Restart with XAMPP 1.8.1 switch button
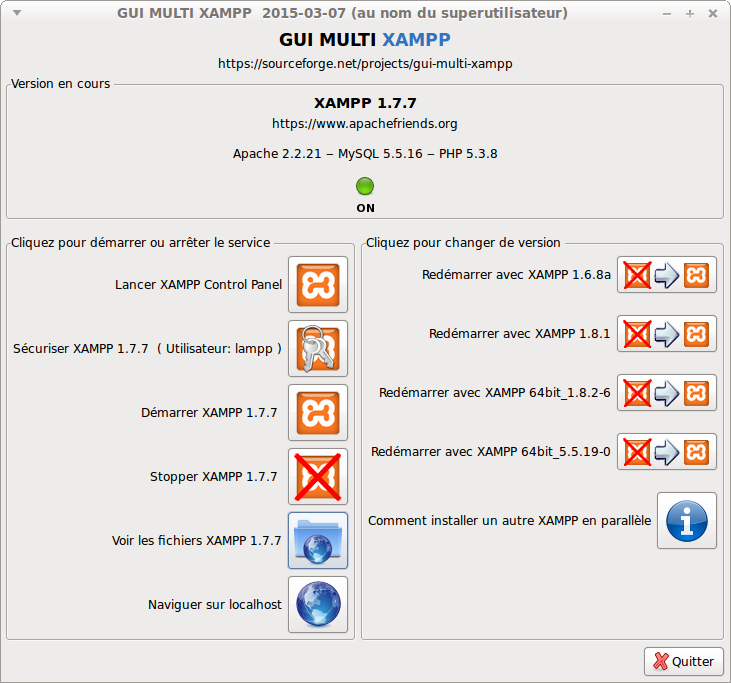Image resolution: width=731 pixels, height=683 pixels. tap(667, 334)
